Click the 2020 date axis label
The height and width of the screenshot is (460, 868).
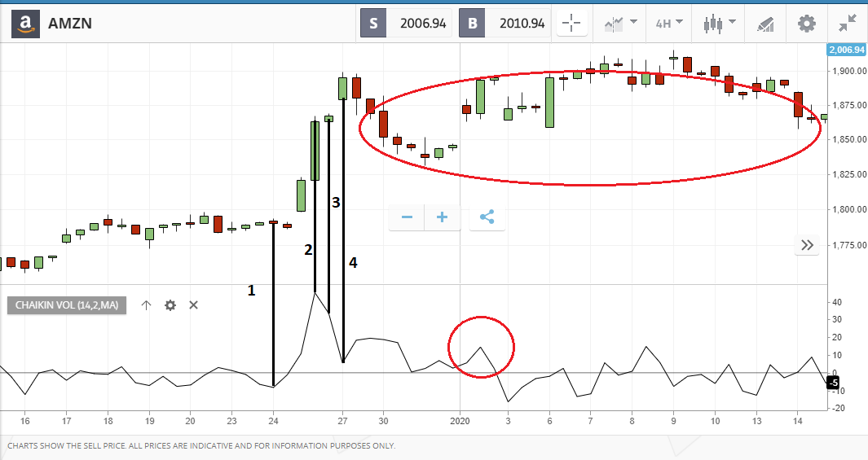460,421
